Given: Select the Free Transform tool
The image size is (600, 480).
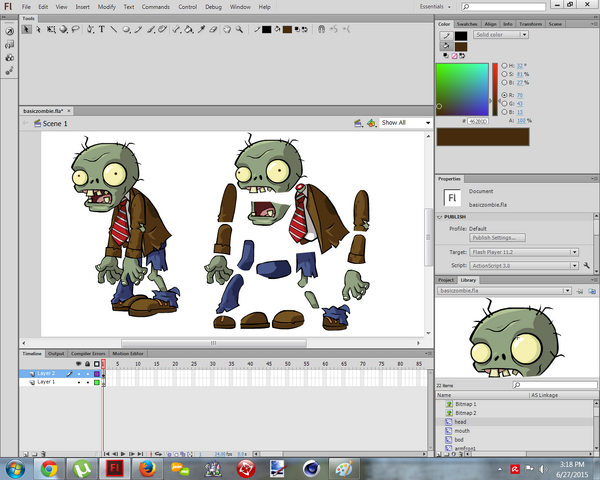Looking at the screenshot, I should [51, 29].
